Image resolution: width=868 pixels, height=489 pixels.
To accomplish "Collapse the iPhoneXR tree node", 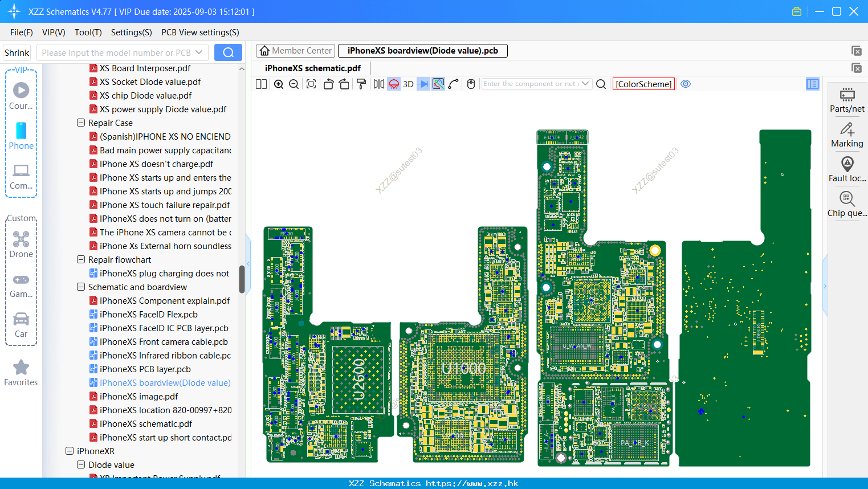I will [70, 451].
